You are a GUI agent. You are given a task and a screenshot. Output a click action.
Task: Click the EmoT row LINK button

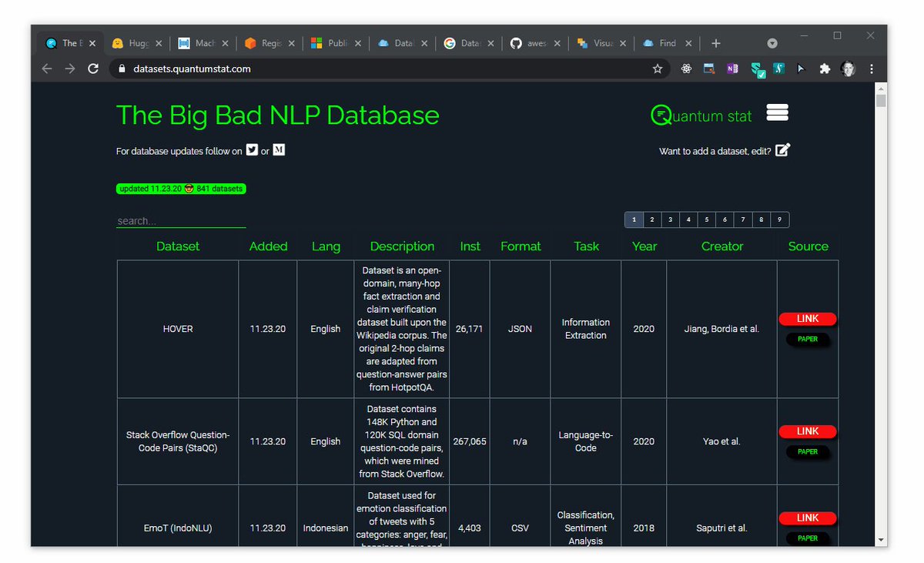coord(808,518)
